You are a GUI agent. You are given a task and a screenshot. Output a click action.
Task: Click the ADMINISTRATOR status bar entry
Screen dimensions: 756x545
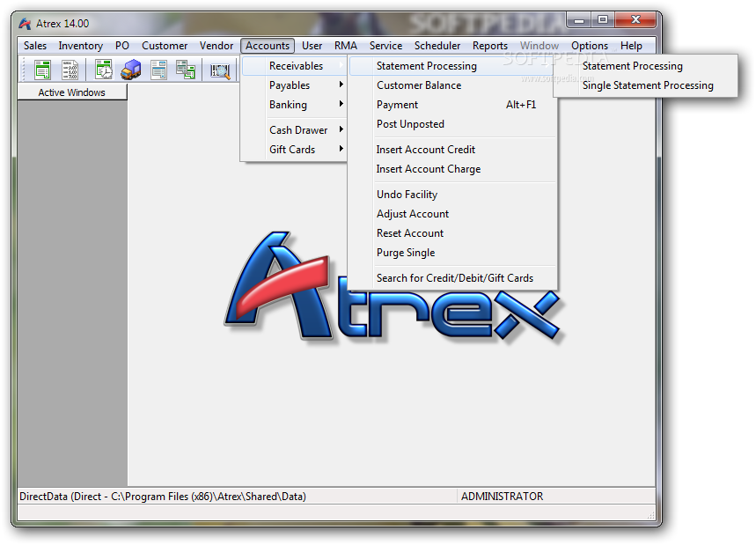point(502,497)
